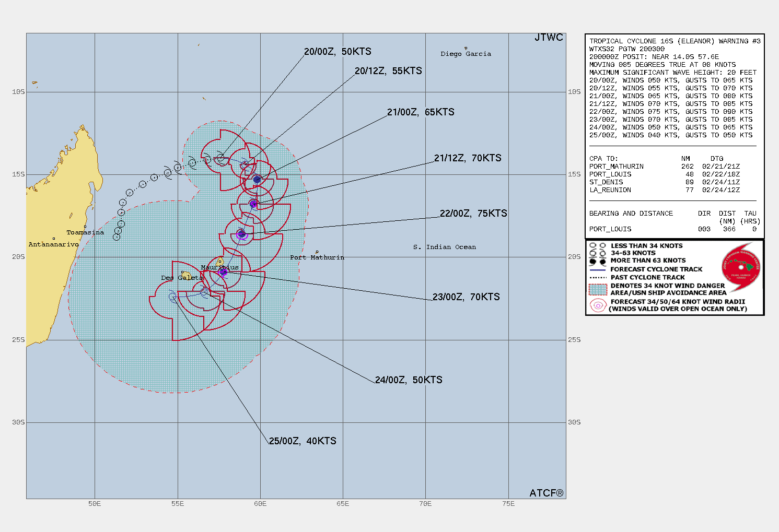Click the JTWC Pearl Harbor logo emblem

(741, 267)
